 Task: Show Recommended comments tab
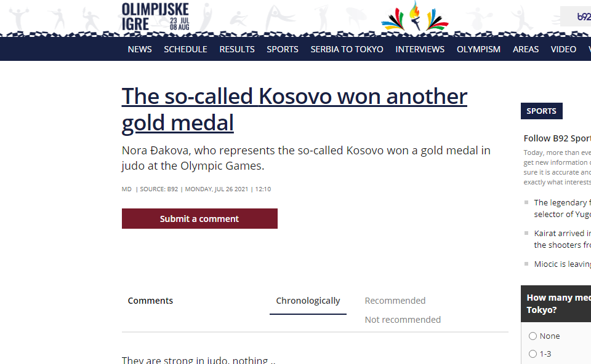(395, 301)
